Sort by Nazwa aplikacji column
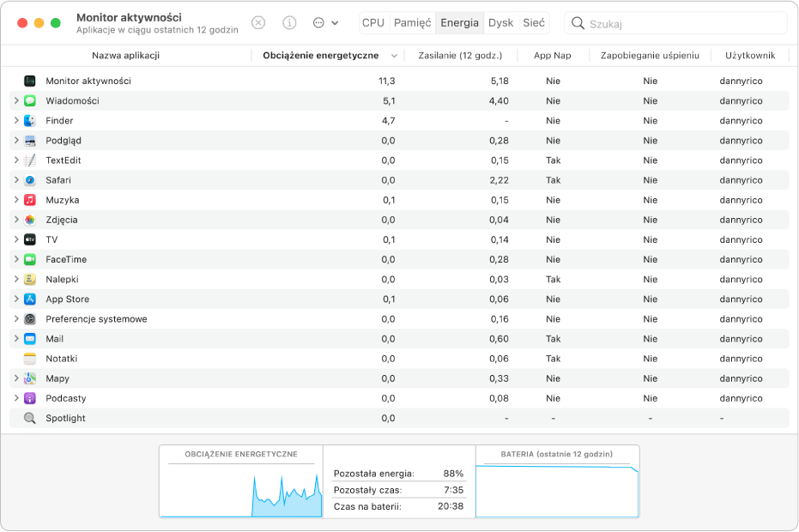 [126, 56]
